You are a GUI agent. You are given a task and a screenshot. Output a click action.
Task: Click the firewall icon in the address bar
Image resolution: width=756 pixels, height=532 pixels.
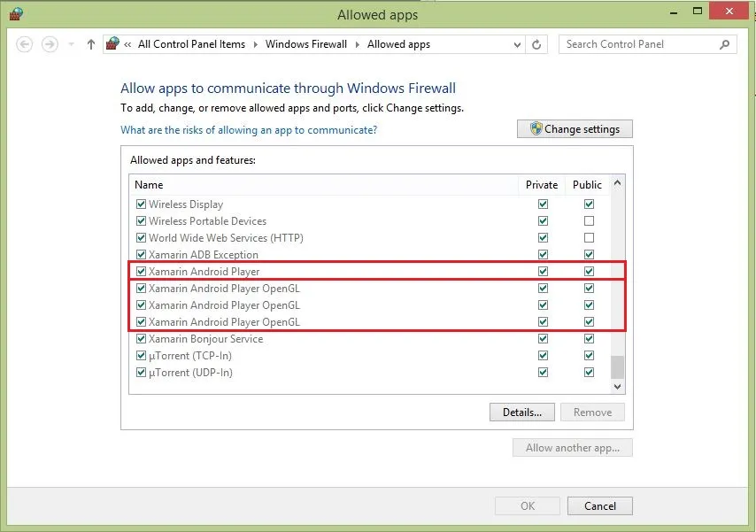112,44
